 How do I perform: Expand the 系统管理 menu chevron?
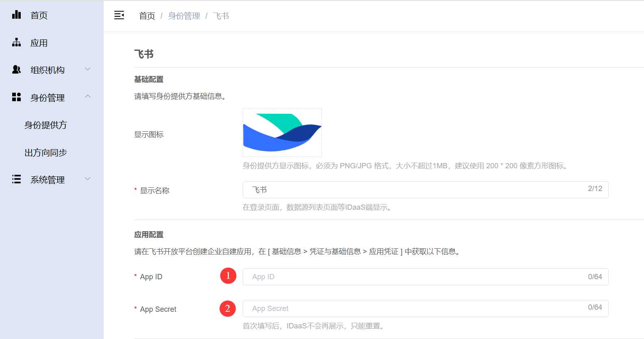point(87,179)
